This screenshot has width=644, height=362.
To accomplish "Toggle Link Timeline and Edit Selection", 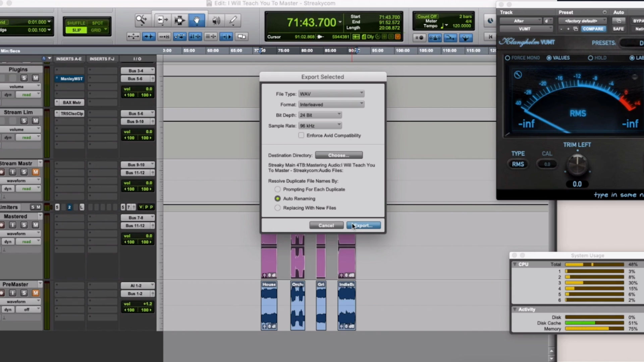I will click(x=195, y=37).
